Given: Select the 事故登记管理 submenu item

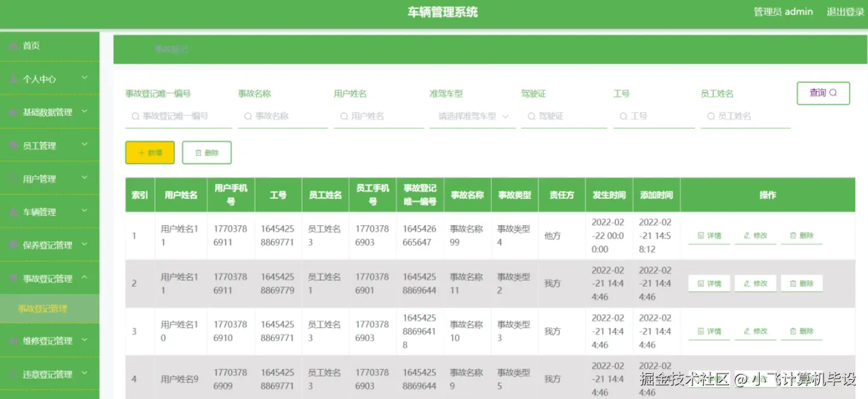Looking at the screenshot, I should point(49,309).
